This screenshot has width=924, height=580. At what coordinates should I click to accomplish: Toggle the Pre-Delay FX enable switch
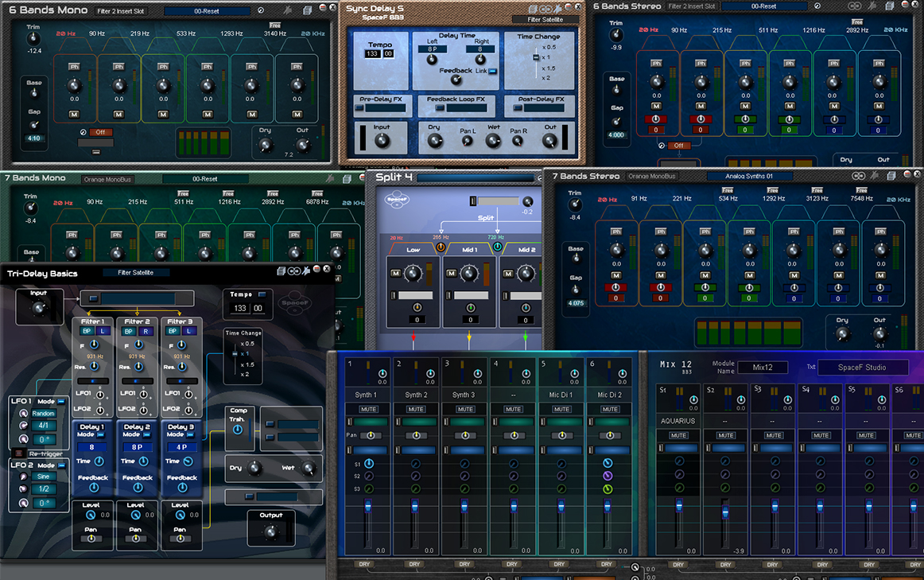click(x=359, y=108)
